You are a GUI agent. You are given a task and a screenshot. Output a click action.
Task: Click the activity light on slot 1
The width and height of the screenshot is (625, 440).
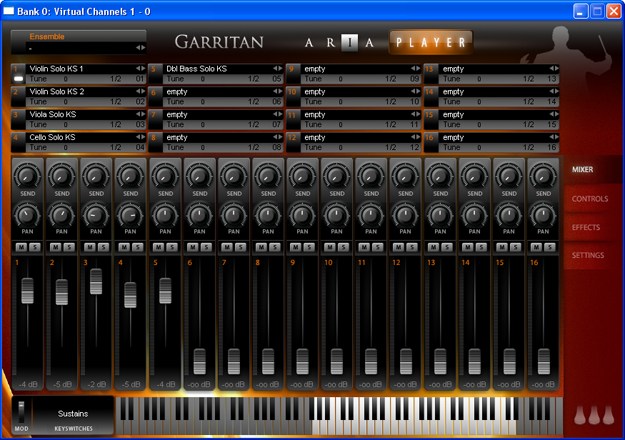tap(18, 79)
